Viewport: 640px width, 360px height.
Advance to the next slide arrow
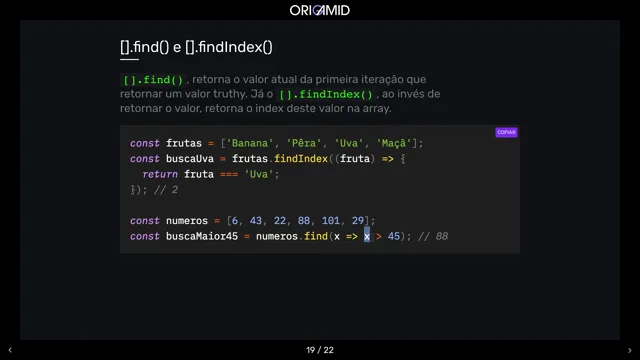pos(629,350)
